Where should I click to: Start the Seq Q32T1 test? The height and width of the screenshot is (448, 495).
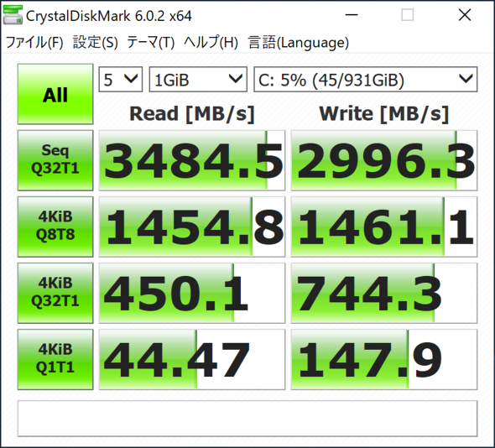55,160
